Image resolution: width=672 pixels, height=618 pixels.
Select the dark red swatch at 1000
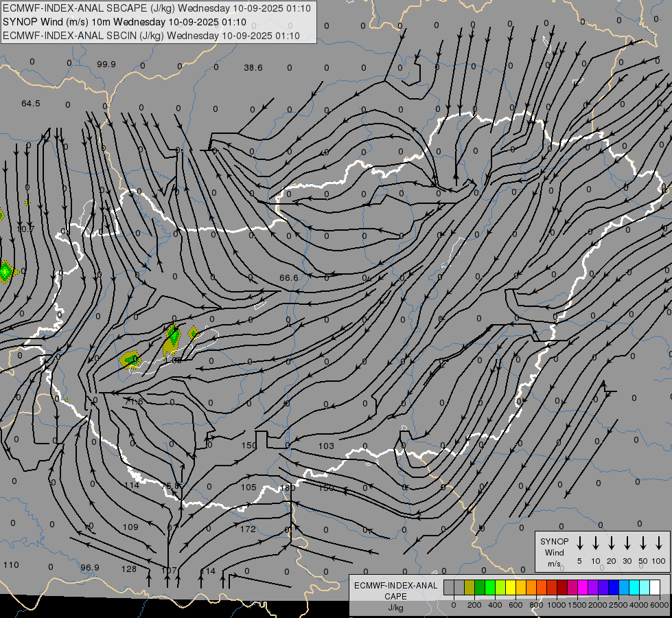(562, 587)
